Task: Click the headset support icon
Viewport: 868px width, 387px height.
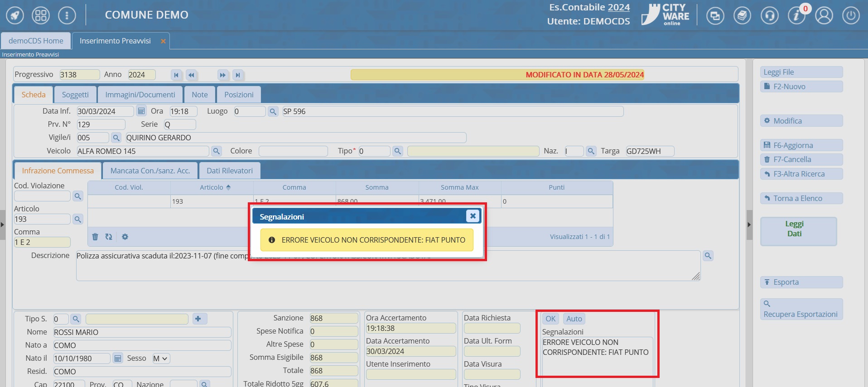Action: (769, 15)
